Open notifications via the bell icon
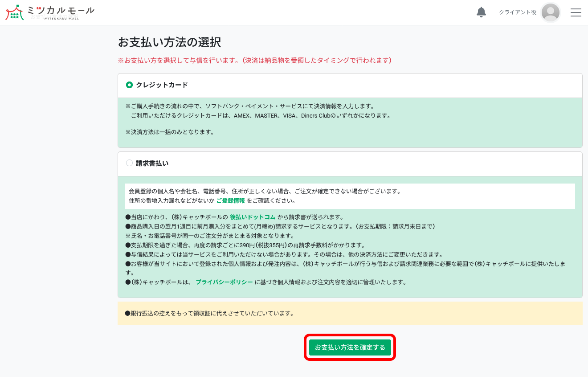 (x=481, y=12)
